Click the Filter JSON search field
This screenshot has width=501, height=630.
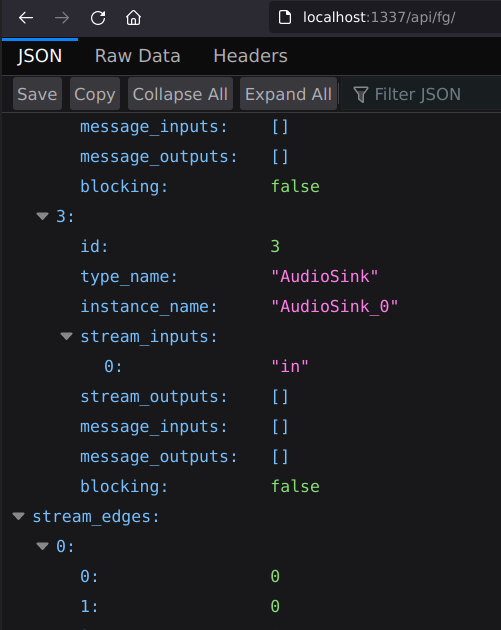tap(422, 94)
